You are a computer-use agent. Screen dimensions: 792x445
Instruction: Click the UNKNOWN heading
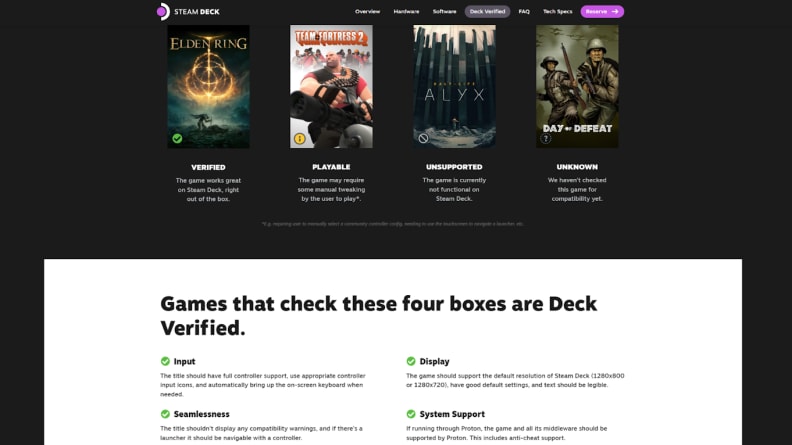click(x=577, y=167)
